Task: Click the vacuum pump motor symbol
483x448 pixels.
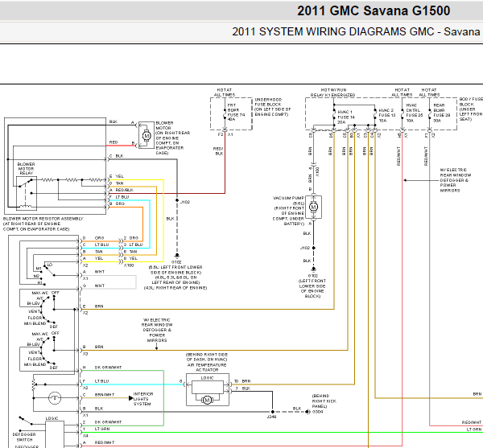Action: (x=314, y=207)
